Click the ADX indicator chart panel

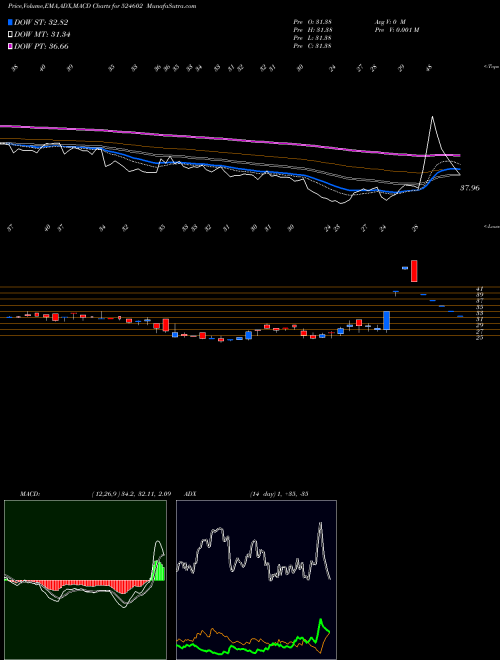tap(256, 580)
